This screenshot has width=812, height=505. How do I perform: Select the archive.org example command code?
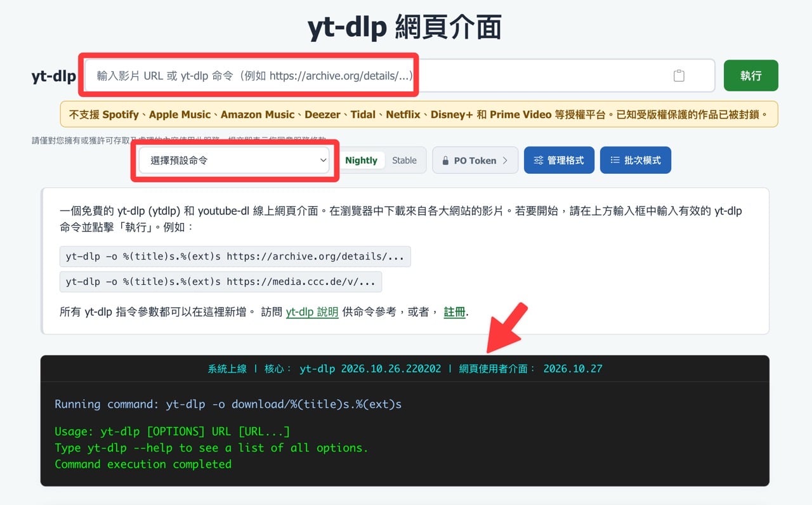coord(235,257)
